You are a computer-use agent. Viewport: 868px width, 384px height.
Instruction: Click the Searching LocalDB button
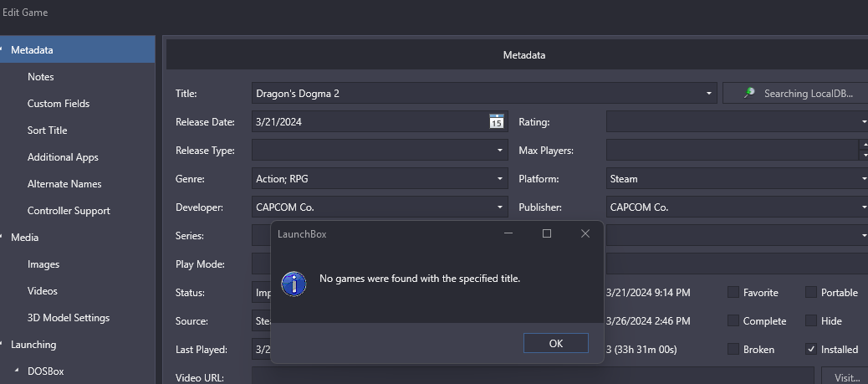tap(795, 93)
